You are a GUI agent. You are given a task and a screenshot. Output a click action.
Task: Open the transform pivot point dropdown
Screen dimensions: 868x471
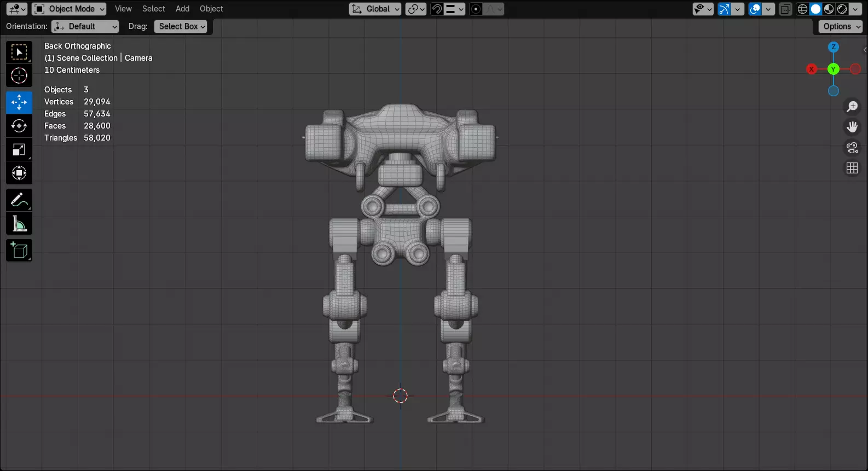416,9
